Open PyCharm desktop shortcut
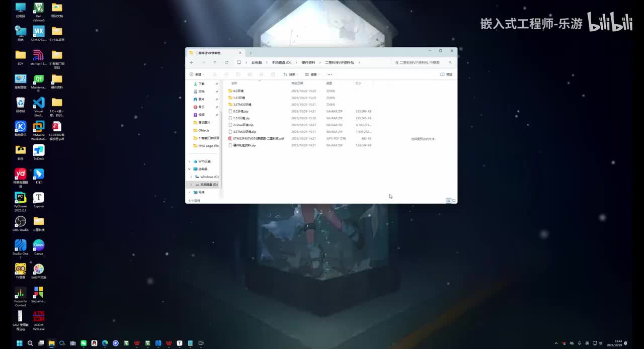644x349 pixels. click(x=21, y=202)
